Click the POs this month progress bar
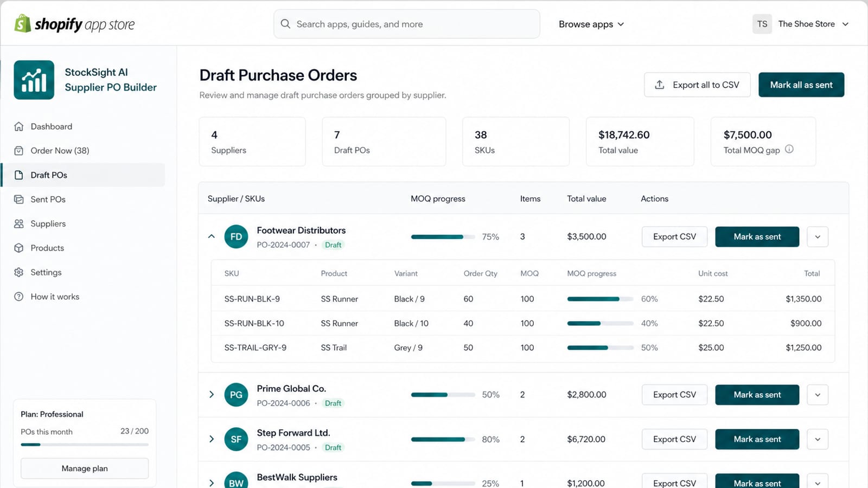The height and width of the screenshot is (488, 868). pos(85,445)
